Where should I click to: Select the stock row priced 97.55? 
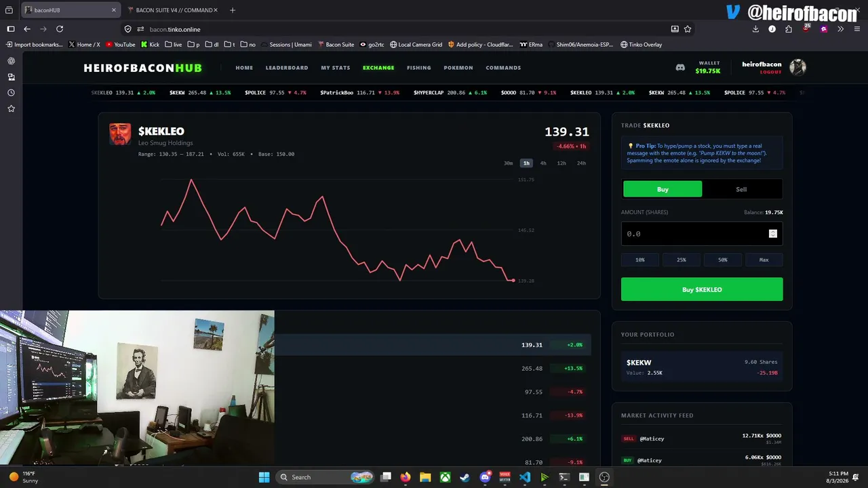433,392
